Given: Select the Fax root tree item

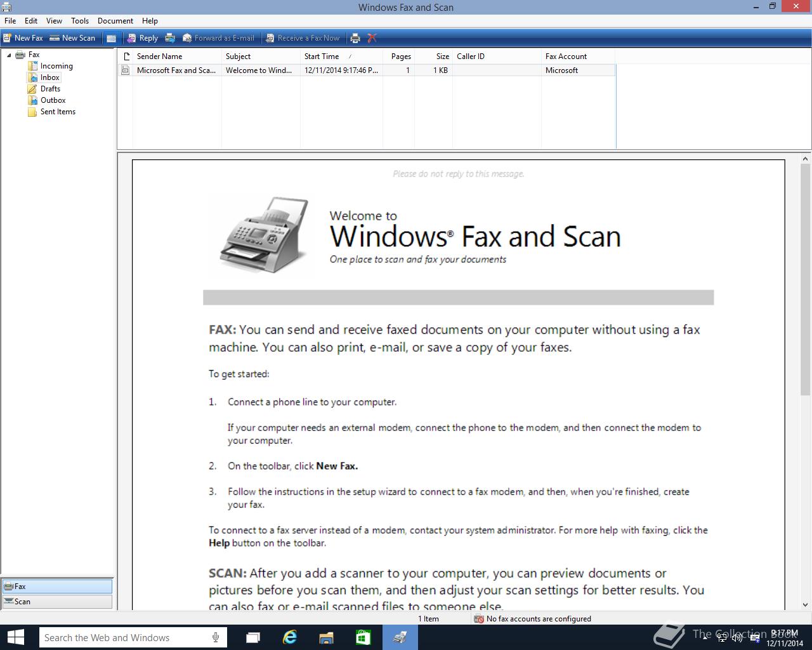Looking at the screenshot, I should point(34,55).
